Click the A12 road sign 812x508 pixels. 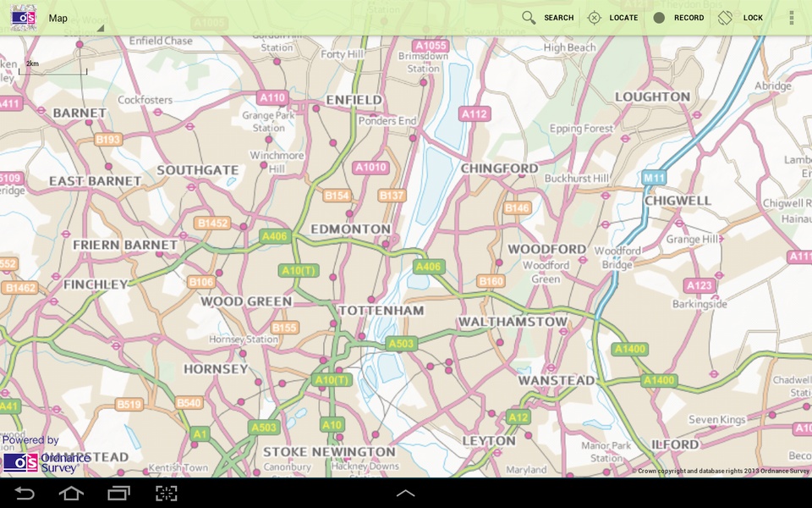point(518,417)
